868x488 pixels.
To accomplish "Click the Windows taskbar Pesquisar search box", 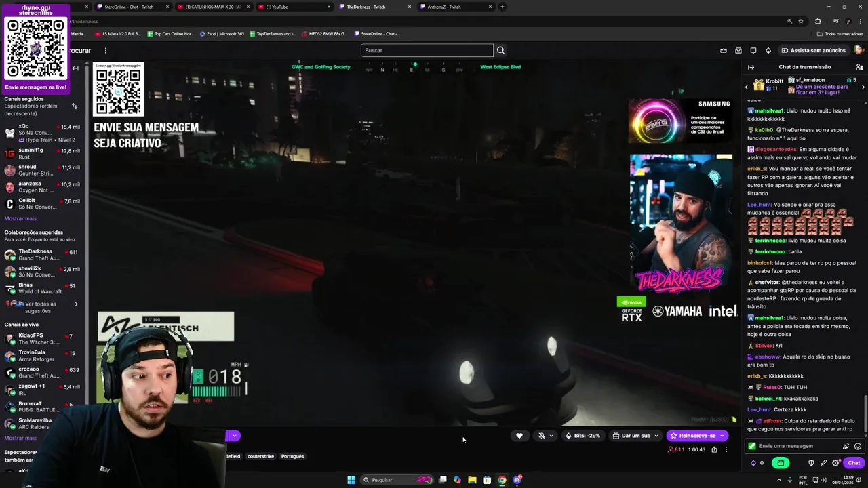I will point(397,480).
